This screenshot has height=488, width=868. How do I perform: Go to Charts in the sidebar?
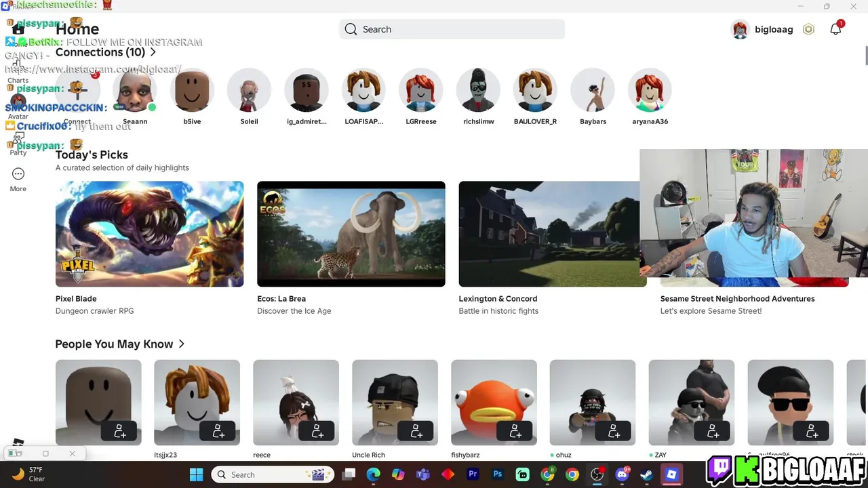18,72
